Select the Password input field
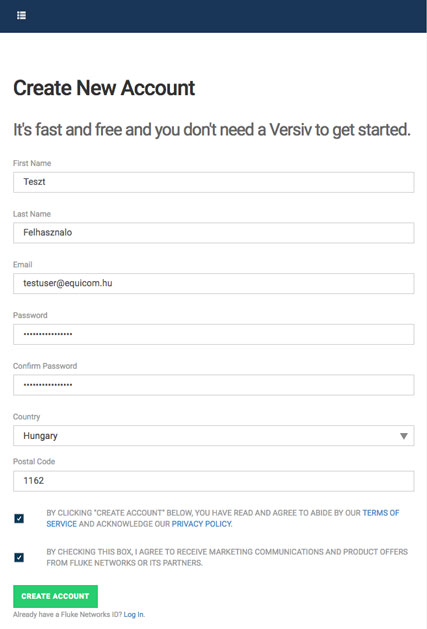Viewport: 427px width, 629px height. point(214,334)
